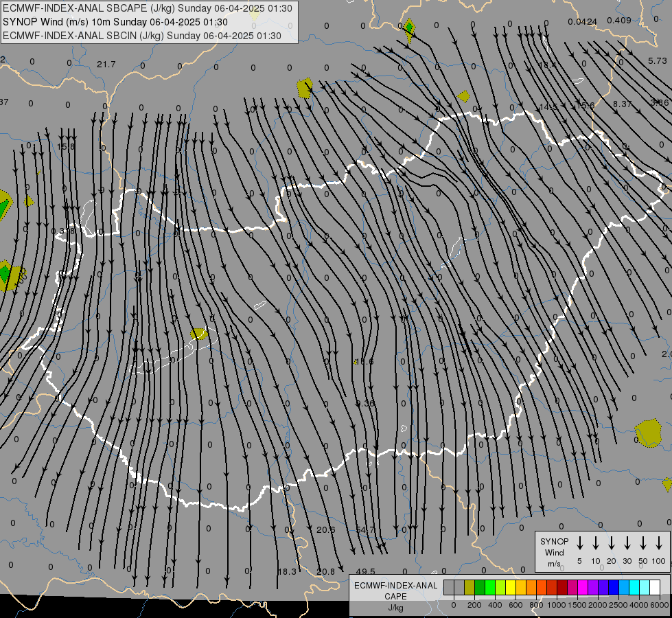
Task: Click the 800 tick label on CAPE scale
Action: [536, 605]
